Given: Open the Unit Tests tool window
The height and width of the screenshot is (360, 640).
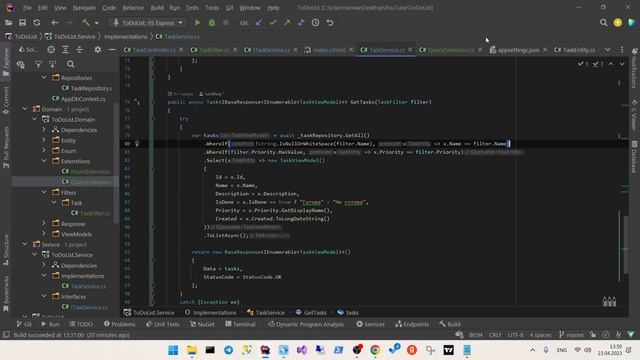Looking at the screenshot, I should (x=162, y=324).
